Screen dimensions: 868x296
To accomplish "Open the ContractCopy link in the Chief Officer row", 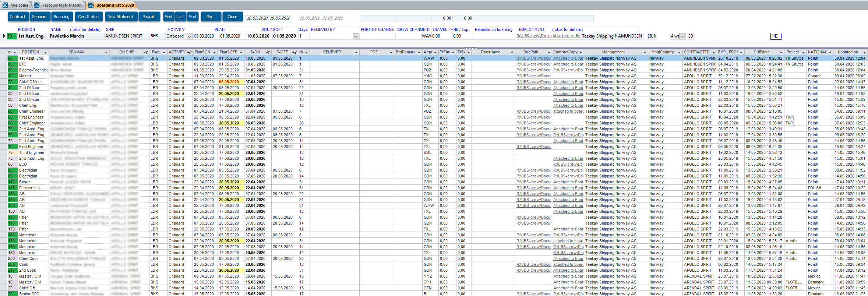I will (x=568, y=82).
